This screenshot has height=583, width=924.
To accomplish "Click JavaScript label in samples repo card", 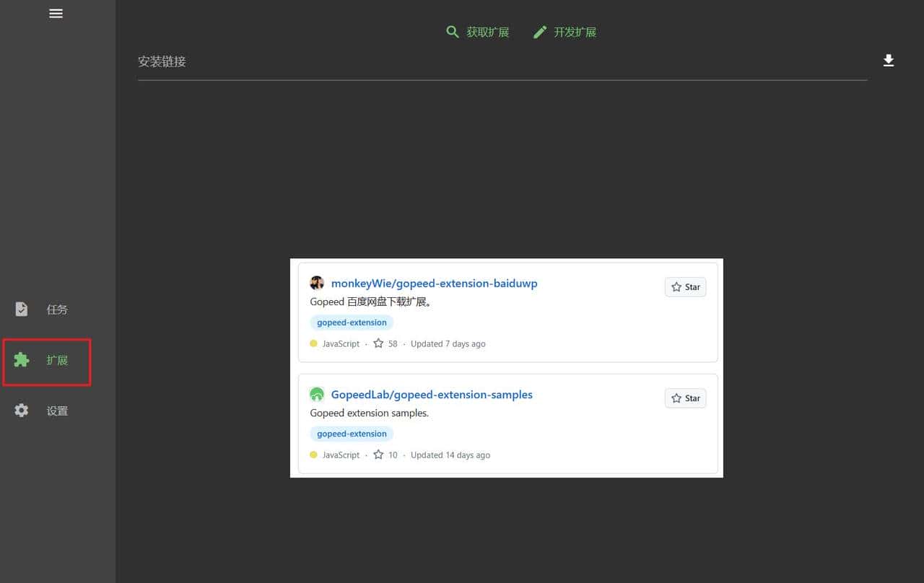I will tap(341, 455).
